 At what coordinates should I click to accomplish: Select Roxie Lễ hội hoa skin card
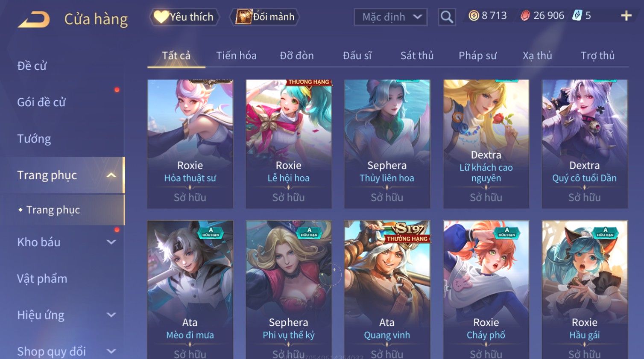point(289,144)
